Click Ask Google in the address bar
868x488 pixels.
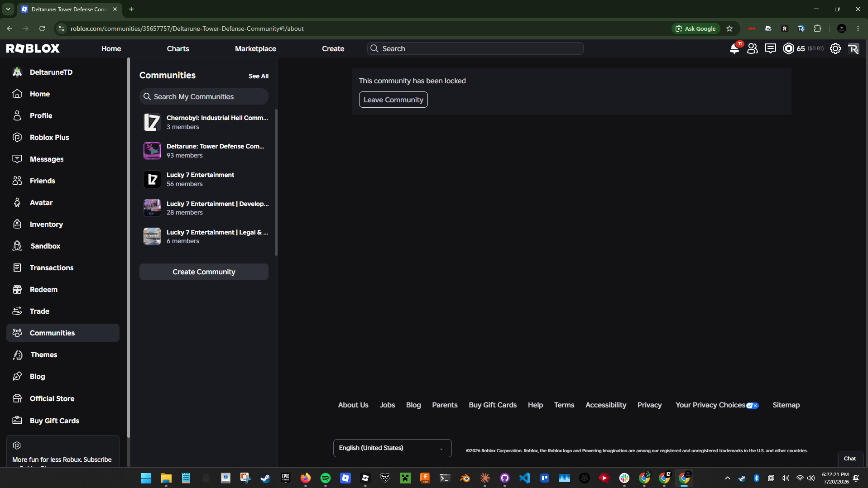click(696, 29)
